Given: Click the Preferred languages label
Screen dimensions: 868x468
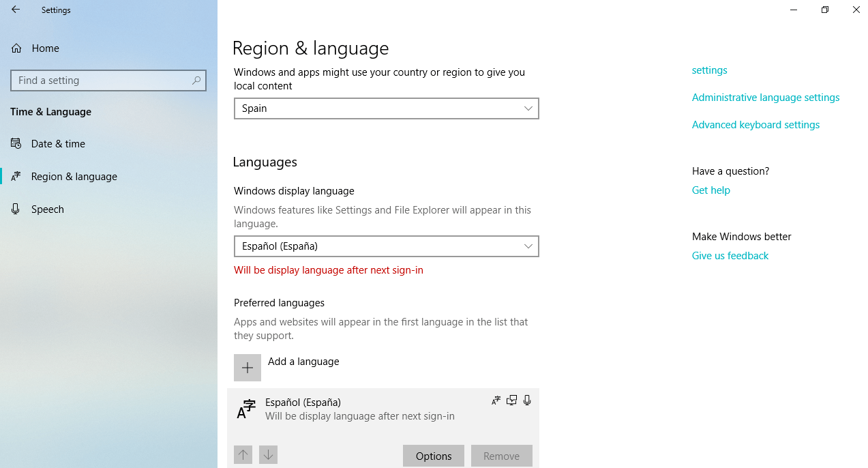Looking at the screenshot, I should pyautogui.click(x=279, y=303).
